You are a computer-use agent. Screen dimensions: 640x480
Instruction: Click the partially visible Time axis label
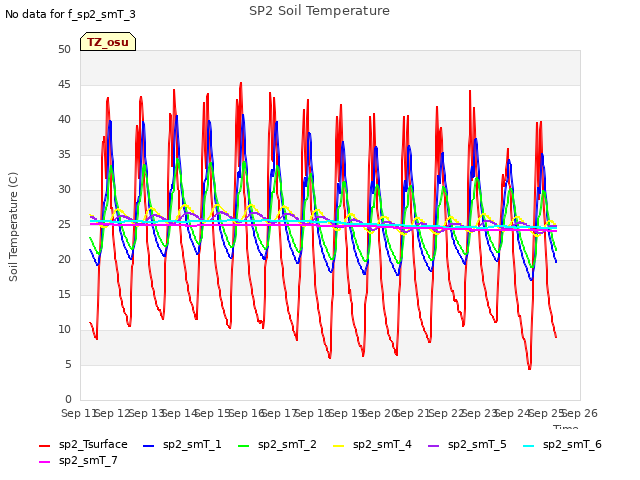pos(565,427)
